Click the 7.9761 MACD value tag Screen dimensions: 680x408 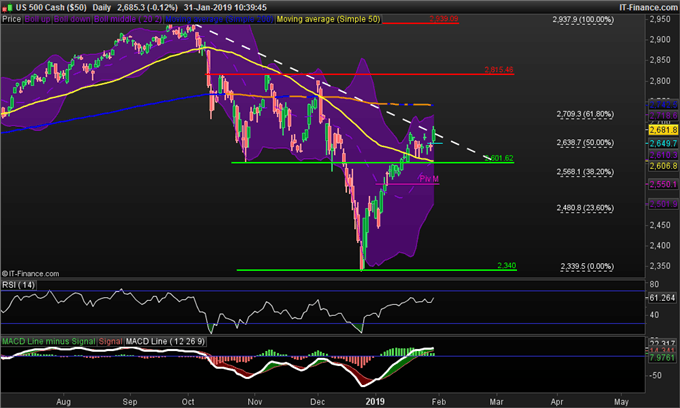pyautogui.click(x=662, y=358)
